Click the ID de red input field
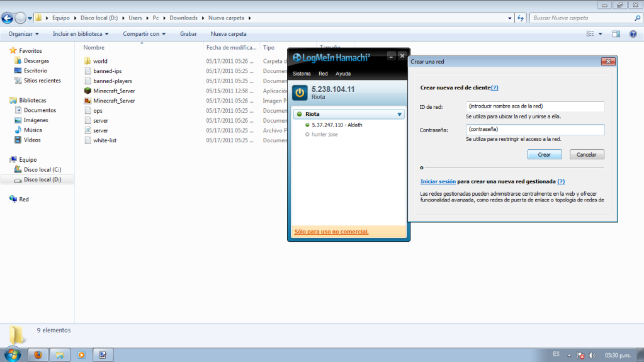The width and height of the screenshot is (644, 362). pos(535,106)
